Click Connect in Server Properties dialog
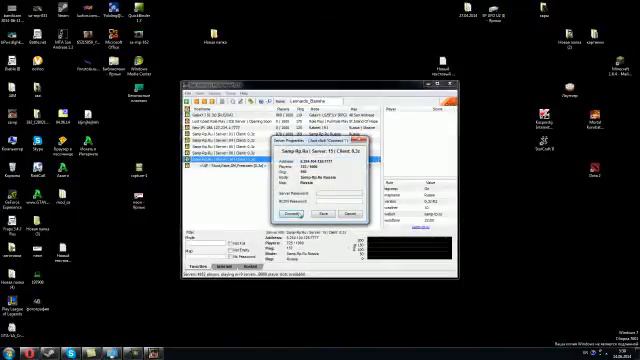This screenshot has width=640, height=360. [x=291, y=214]
